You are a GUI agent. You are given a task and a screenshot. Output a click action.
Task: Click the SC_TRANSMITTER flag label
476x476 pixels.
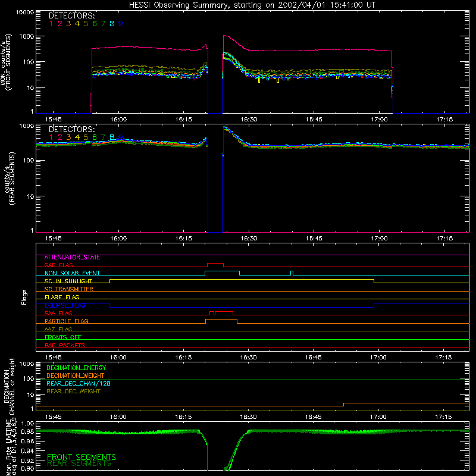(69, 289)
